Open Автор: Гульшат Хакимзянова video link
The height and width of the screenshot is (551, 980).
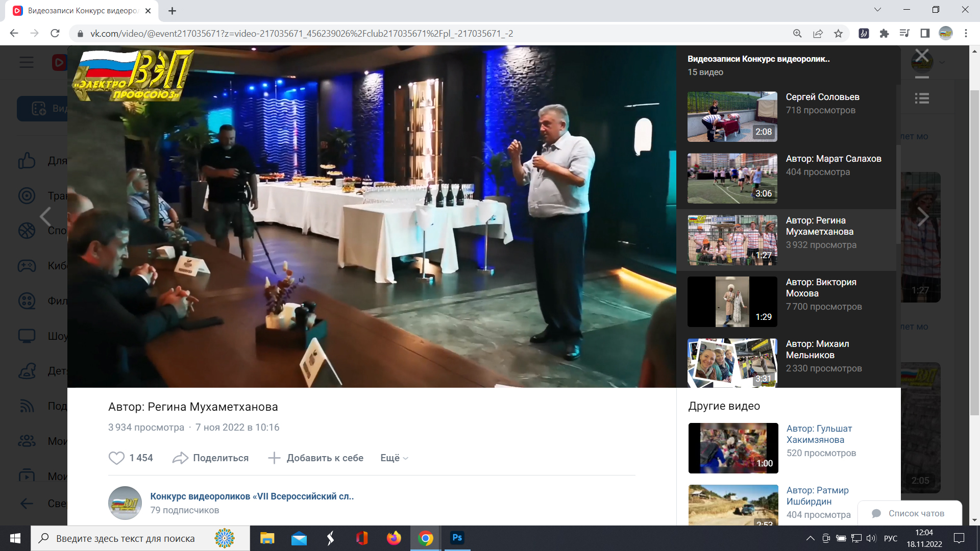(819, 434)
